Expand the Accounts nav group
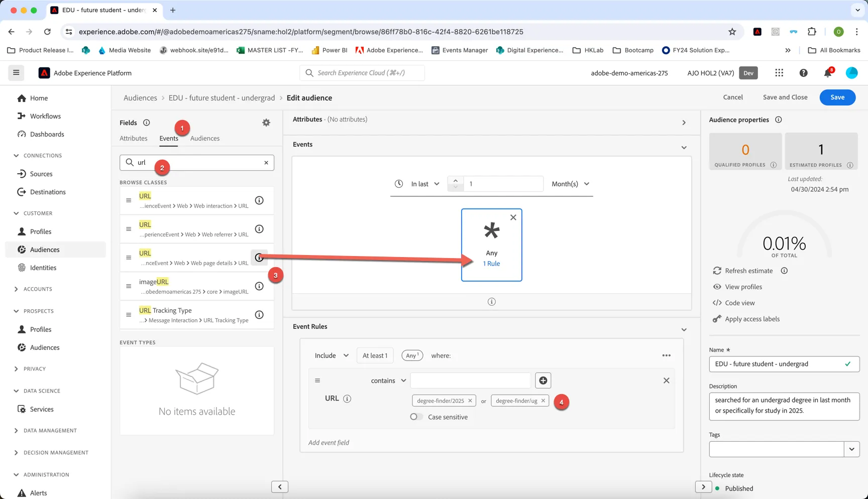The width and height of the screenshot is (868, 499). click(16, 289)
